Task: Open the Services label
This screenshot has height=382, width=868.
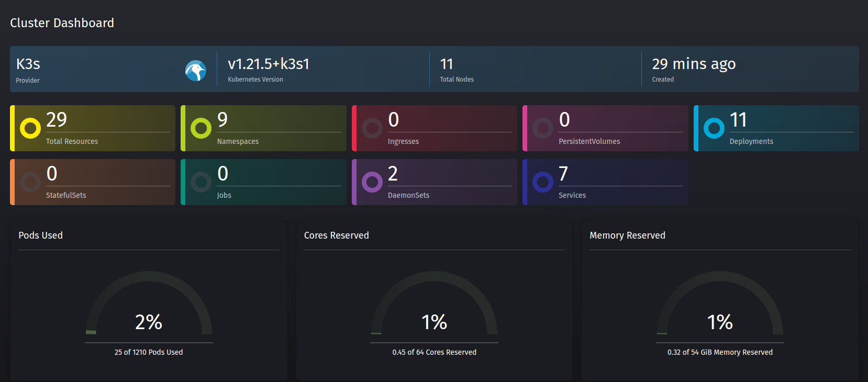Action: tap(572, 195)
